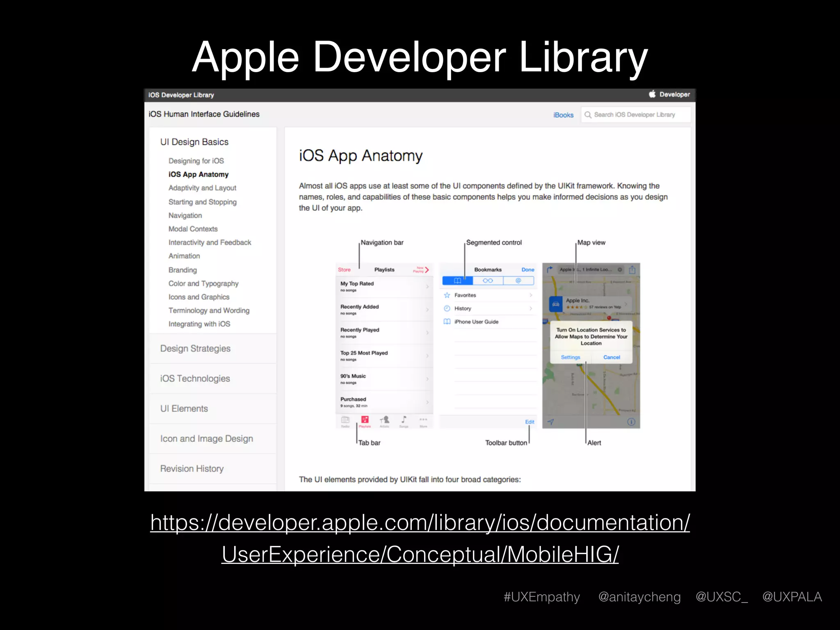Click the search magnifier icon
Screen dimensions: 840x630
588,115
